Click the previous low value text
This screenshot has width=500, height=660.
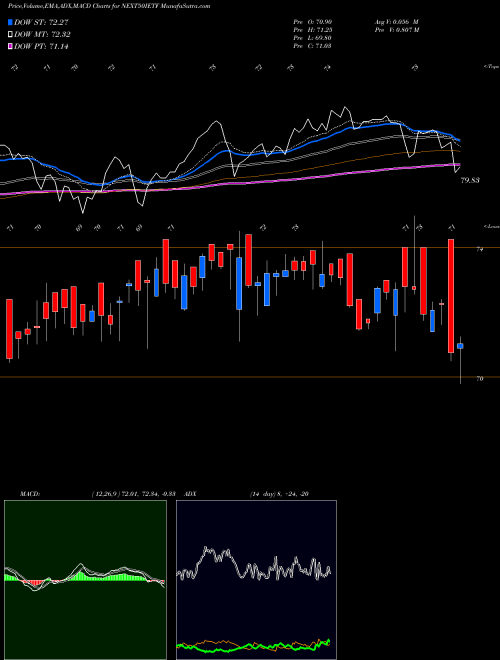[312, 38]
